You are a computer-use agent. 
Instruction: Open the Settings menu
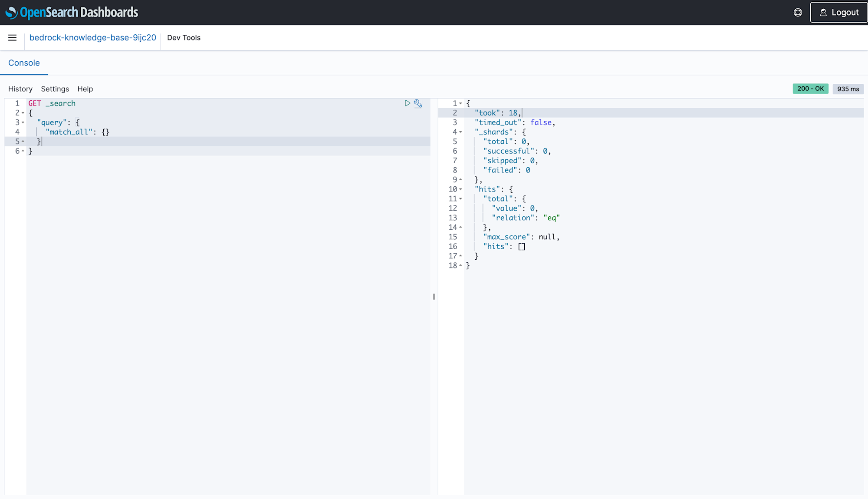pos(55,89)
